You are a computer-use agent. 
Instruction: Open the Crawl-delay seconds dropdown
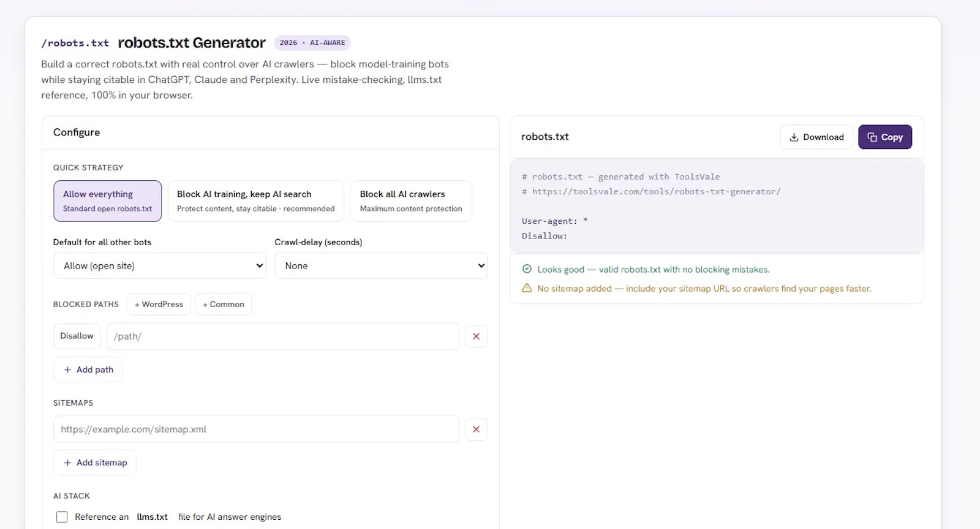(x=381, y=265)
